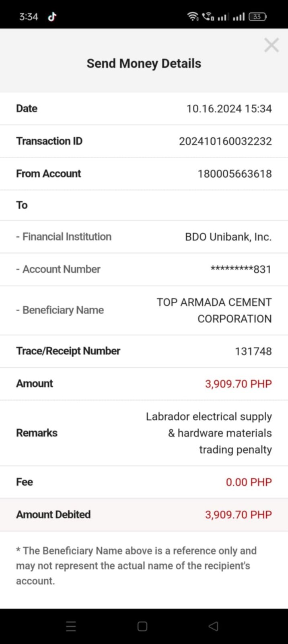288x644 pixels.
Task: Tap the Amount Debited row total
Action: (238, 515)
